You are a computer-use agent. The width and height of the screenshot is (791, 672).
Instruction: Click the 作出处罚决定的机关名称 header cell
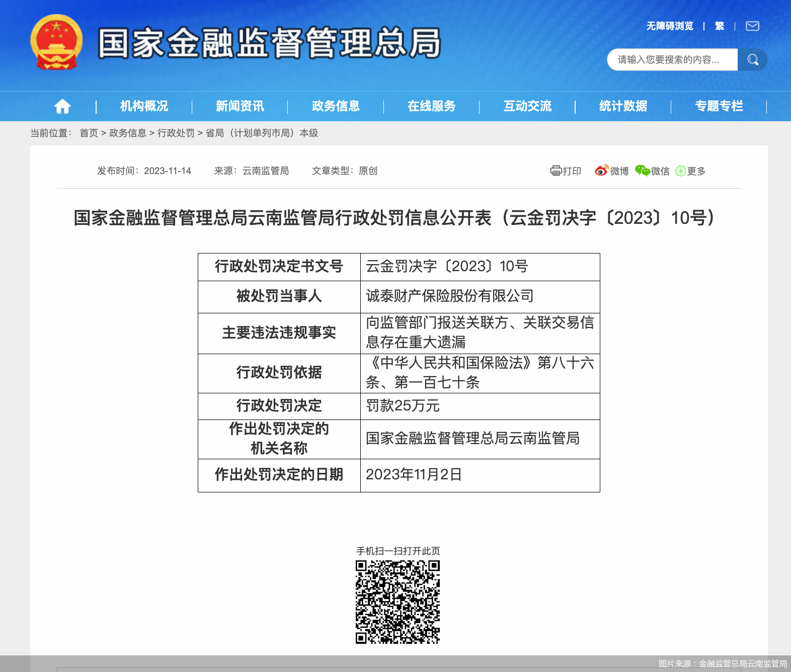point(279,439)
